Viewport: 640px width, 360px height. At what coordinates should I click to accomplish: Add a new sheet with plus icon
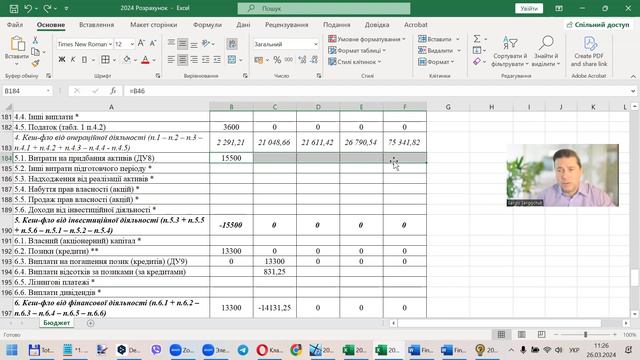click(x=91, y=323)
